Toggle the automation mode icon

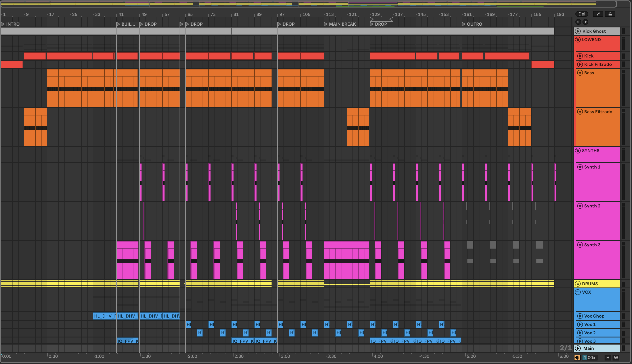click(x=598, y=14)
